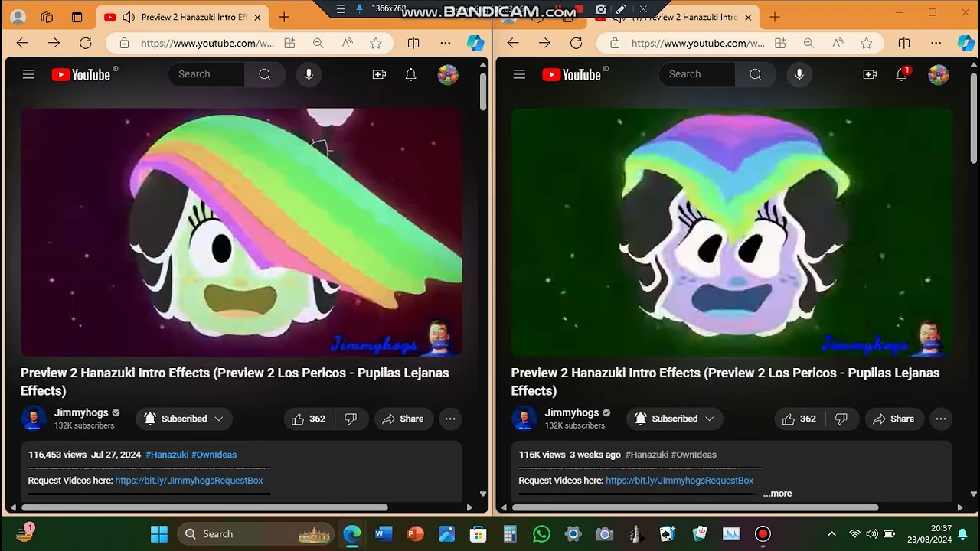
Task: Open Copilot in right browser toolbar
Action: tap(966, 43)
